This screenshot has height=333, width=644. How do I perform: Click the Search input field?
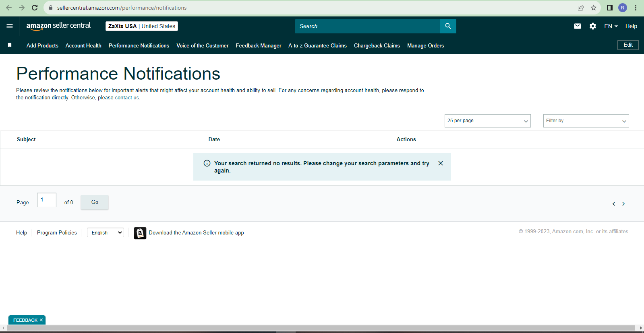point(368,26)
